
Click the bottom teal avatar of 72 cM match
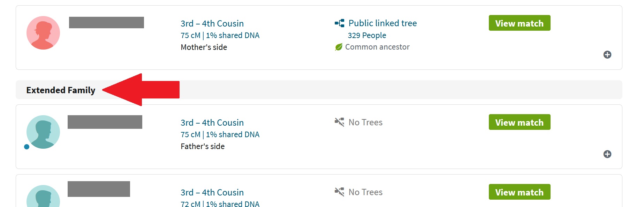[43, 196]
